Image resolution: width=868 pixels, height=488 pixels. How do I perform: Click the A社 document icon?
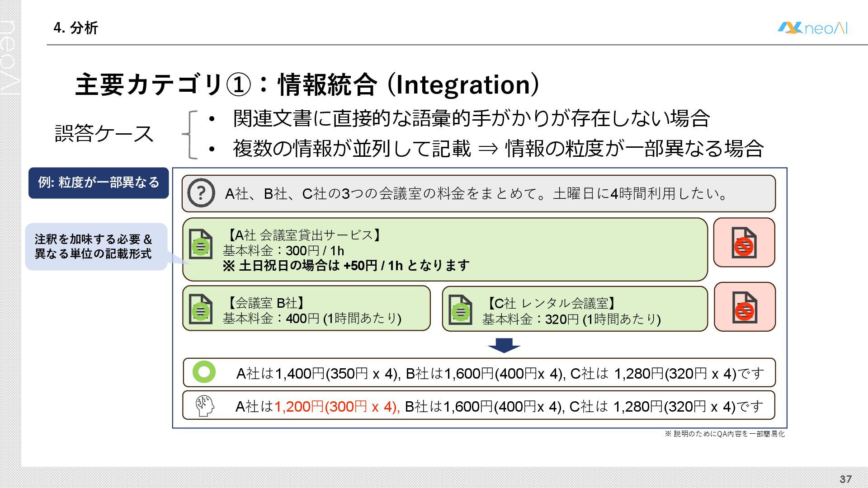[200, 244]
